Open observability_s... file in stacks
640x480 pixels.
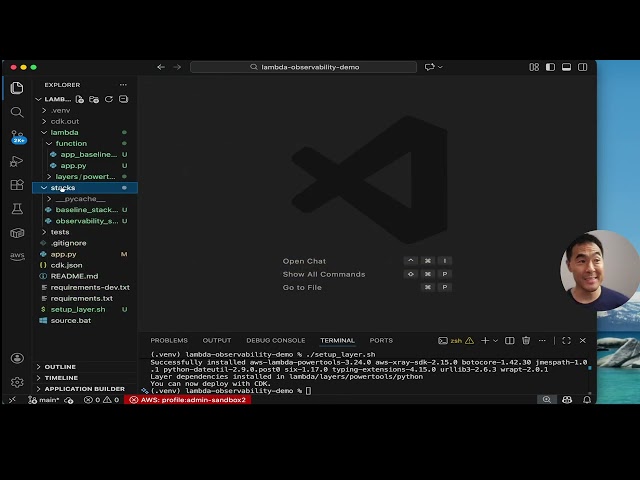click(x=85, y=221)
